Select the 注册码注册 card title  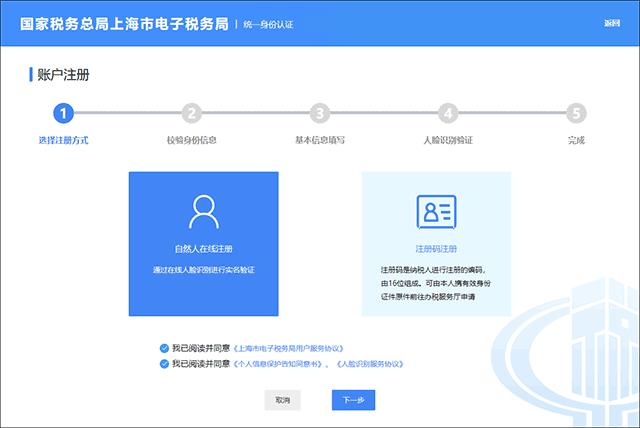[x=435, y=248]
